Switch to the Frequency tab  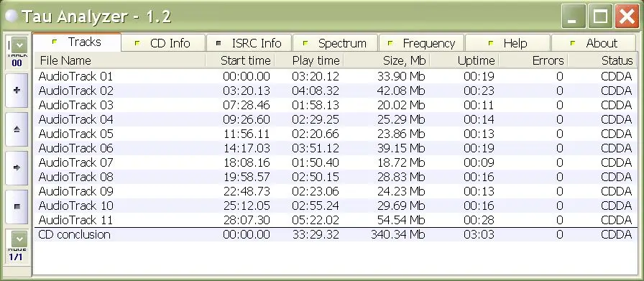pyautogui.click(x=421, y=43)
